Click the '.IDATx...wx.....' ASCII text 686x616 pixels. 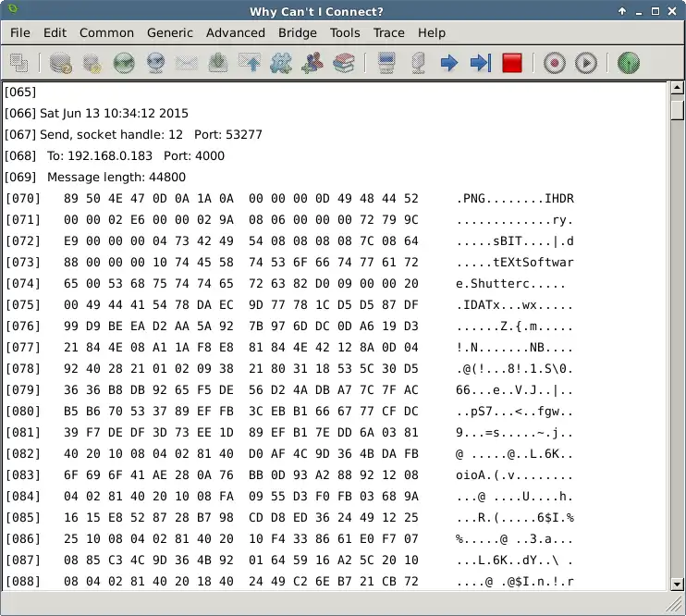click(x=515, y=304)
